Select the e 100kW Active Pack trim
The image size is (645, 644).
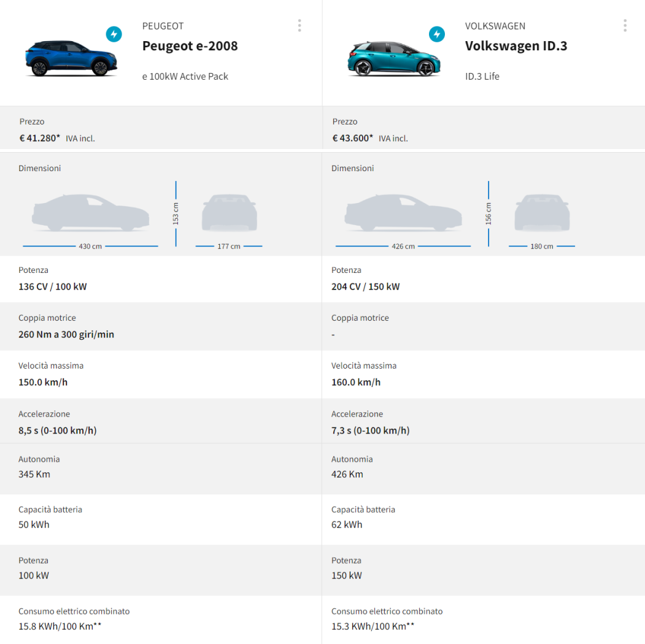[185, 77]
